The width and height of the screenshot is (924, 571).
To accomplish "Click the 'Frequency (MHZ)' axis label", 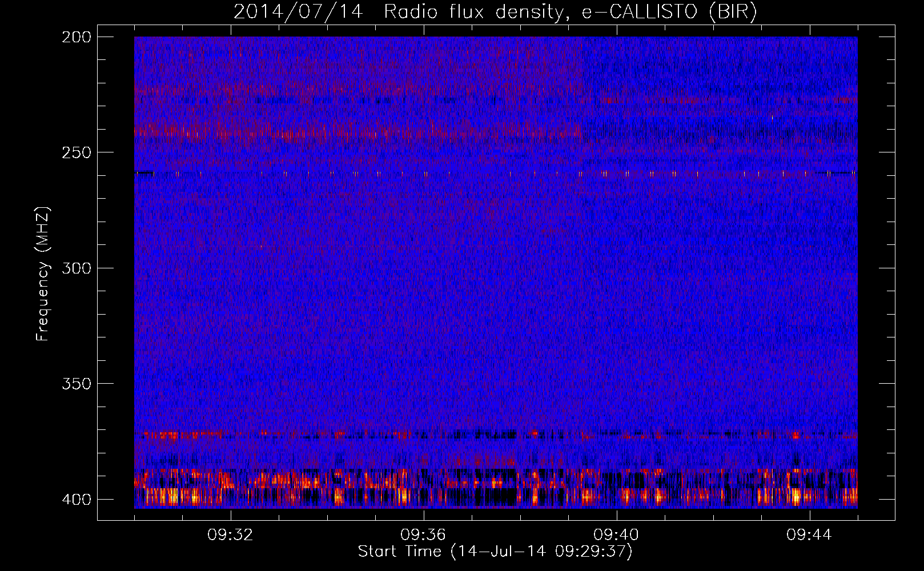I will coord(43,274).
